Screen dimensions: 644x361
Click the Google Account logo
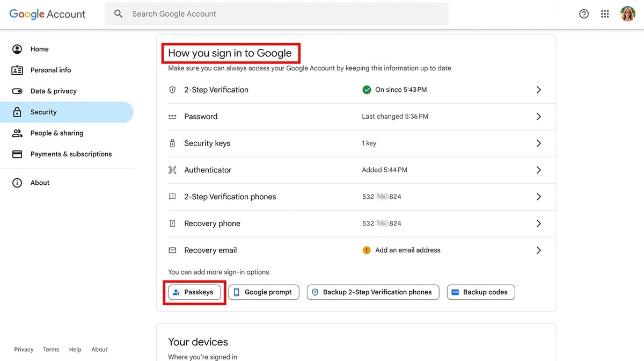[47, 14]
